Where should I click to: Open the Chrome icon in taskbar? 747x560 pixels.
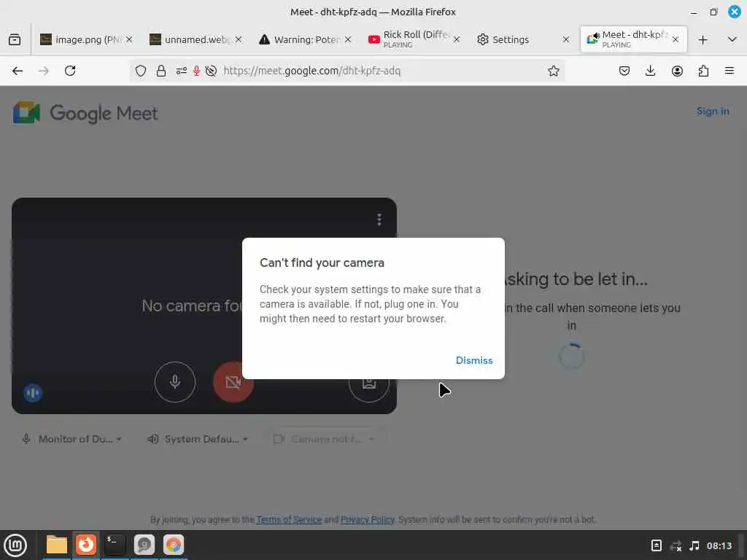(x=174, y=545)
